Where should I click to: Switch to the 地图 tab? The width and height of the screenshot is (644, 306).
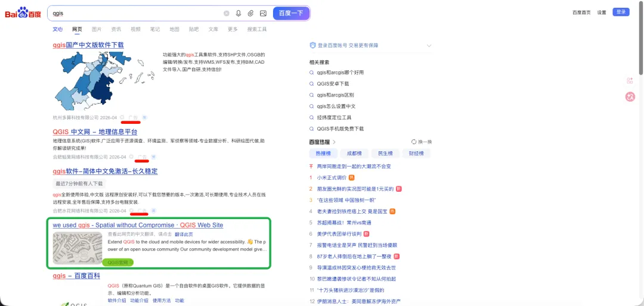coord(175,29)
